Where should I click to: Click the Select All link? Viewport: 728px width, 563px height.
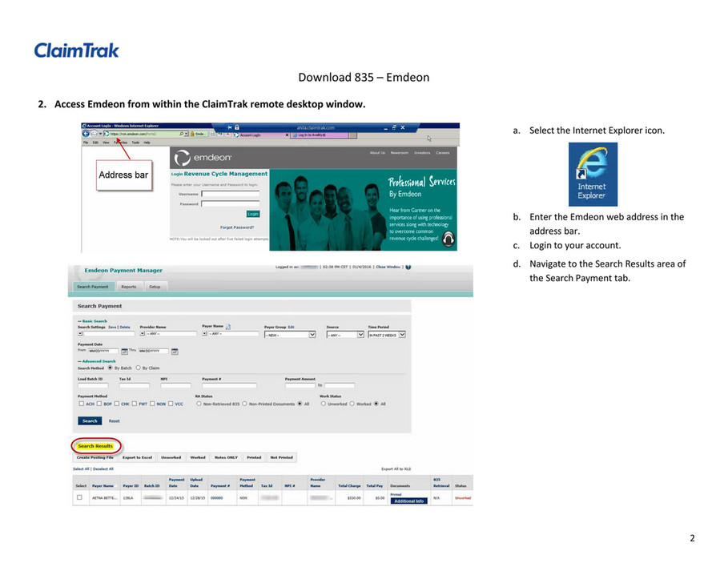(x=81, y=468)
